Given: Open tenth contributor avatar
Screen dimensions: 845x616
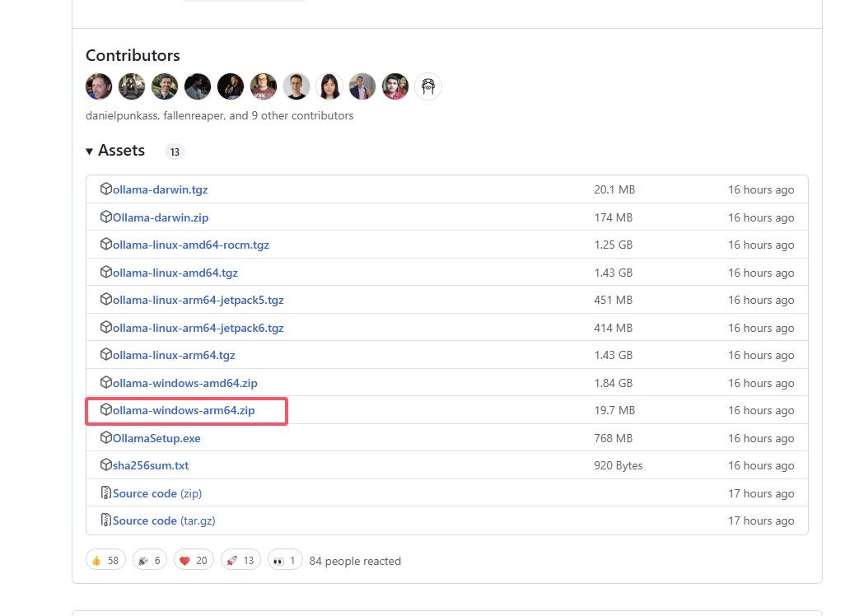Looking at the screenshot, I should coord(395,86).
